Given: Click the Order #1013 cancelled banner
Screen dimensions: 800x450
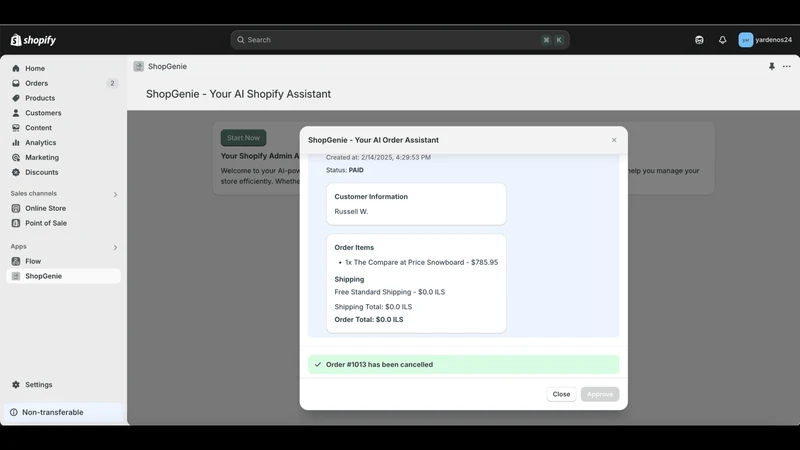Looking at the screenshot, I should [463, 364].
